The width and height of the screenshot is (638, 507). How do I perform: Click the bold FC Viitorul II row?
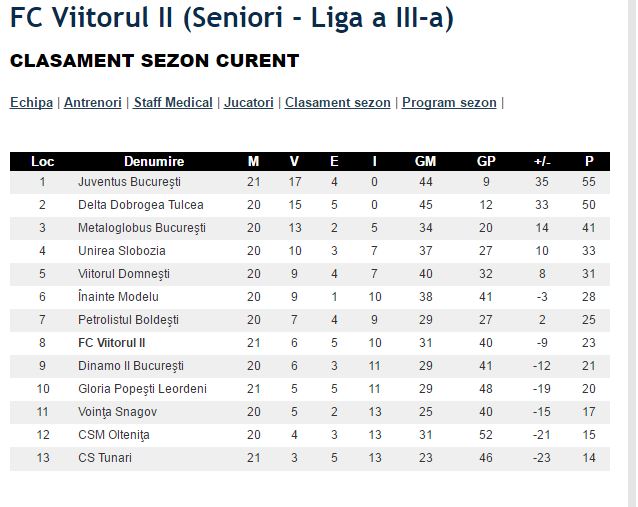pos(310,343)
